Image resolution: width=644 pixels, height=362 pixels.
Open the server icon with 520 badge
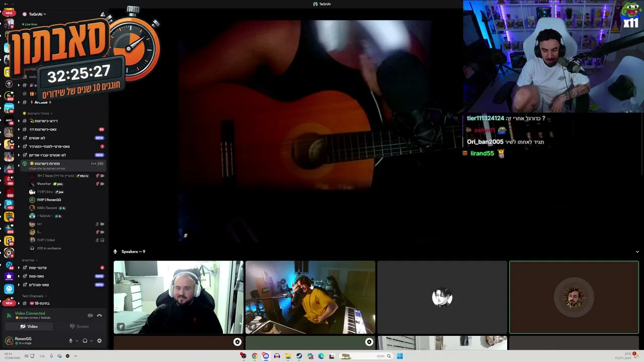[9, 193]
